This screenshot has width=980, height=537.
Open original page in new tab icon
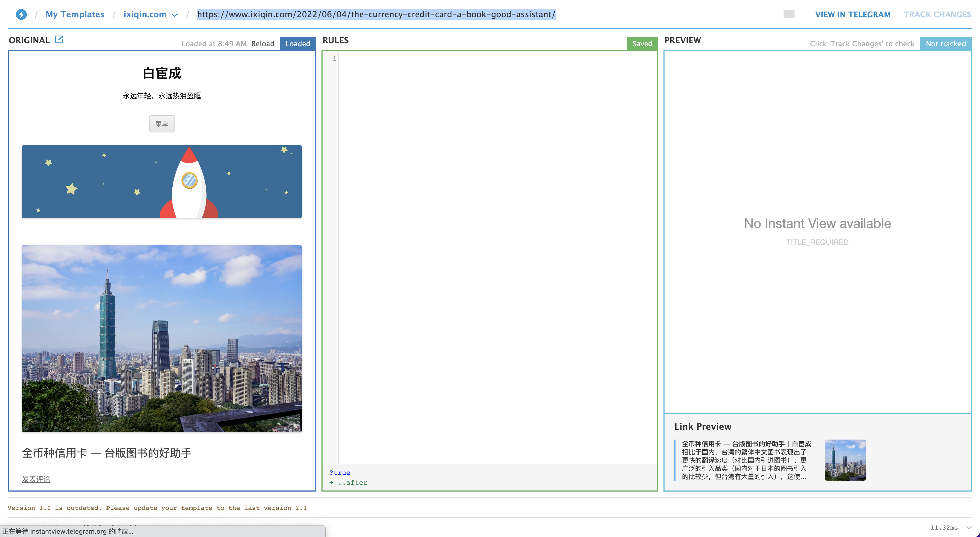pos(59,40)
